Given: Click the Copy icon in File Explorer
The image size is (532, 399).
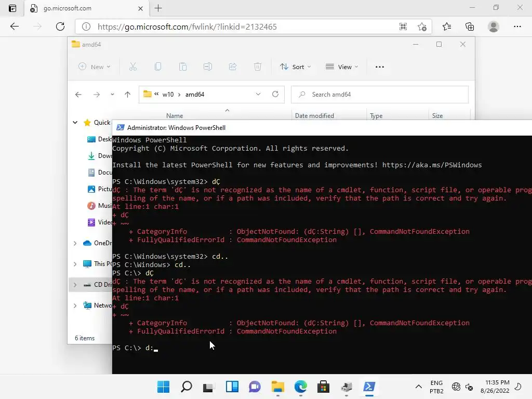Looking at the screenshot, I should coord(158,67).
